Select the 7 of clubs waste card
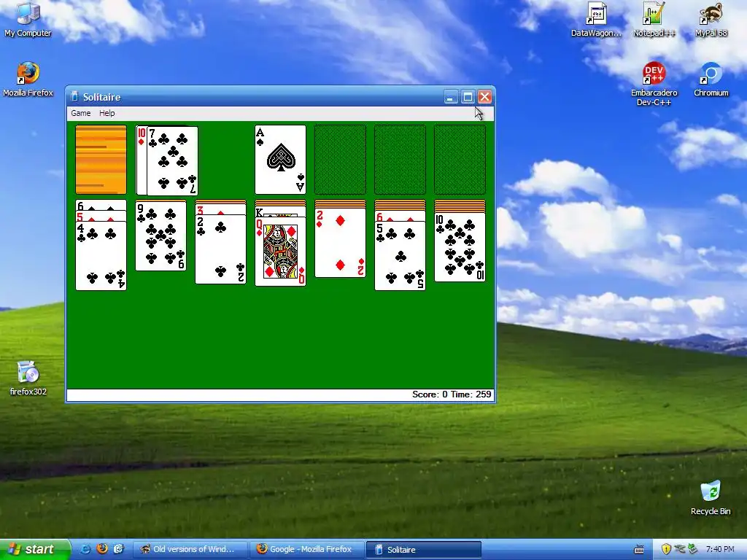The height and width of the screenshot is (560, 747). (x=172, y=161)
